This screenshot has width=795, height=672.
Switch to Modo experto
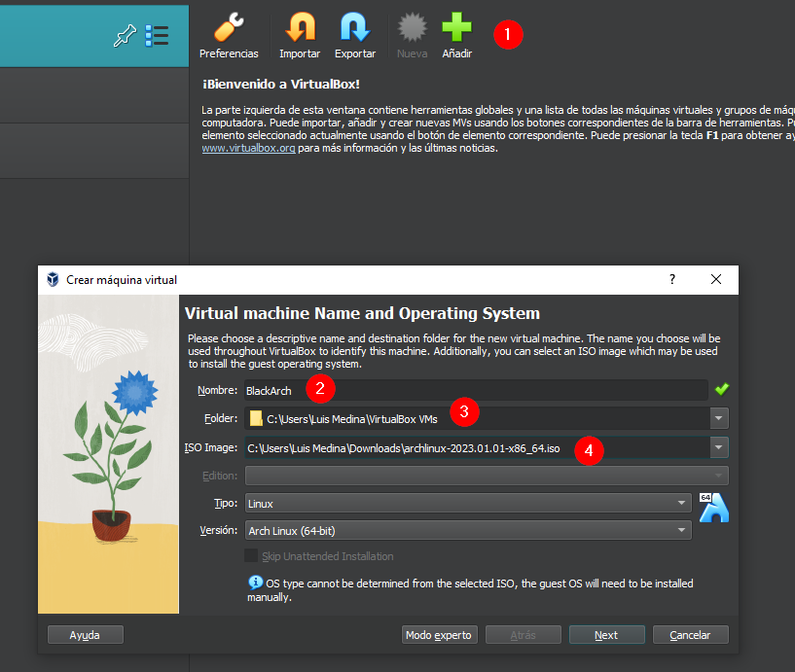[x=439, y=635]
